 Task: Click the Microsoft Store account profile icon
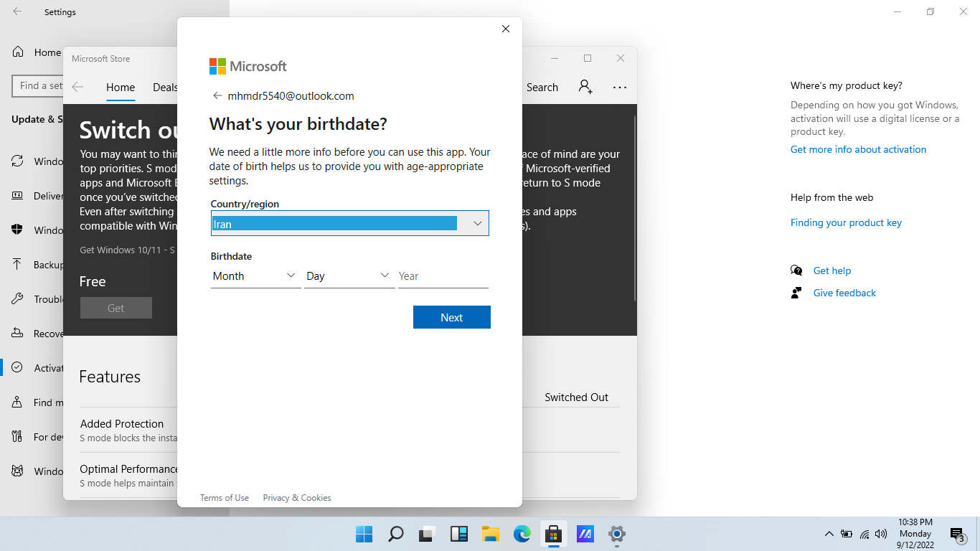click(x=585, y=87)
